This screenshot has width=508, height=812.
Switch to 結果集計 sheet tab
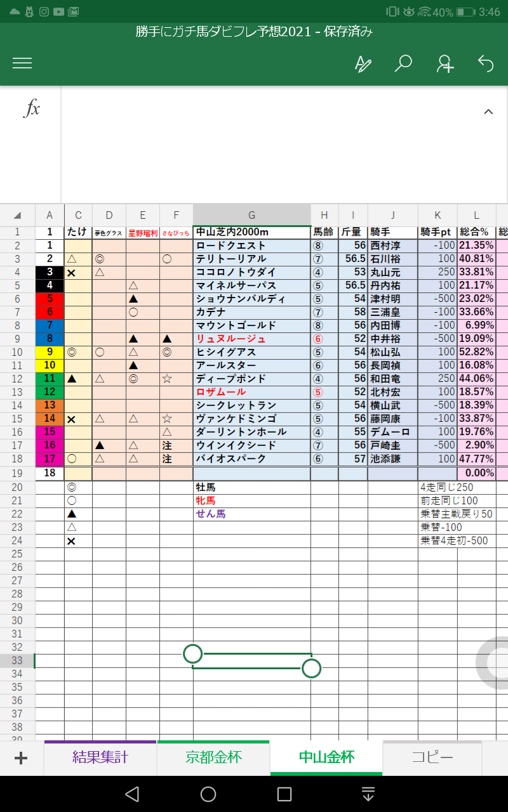point(100,757)
